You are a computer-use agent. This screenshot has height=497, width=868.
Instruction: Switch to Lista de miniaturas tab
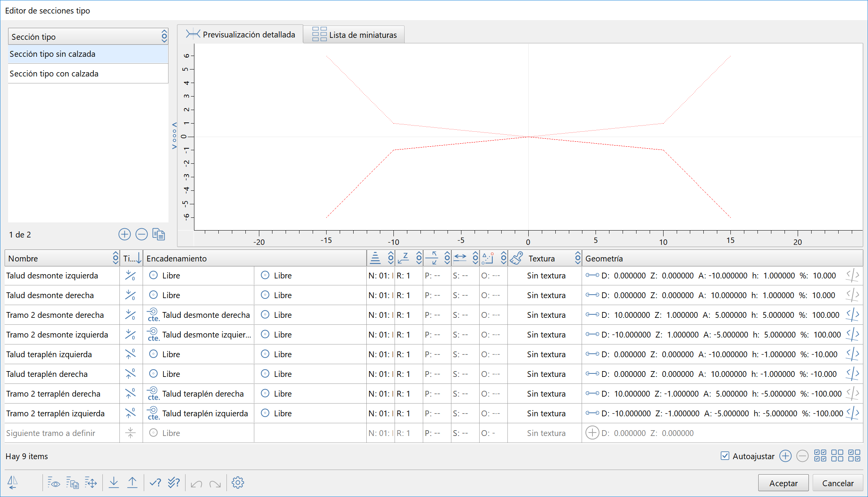click(354, 35)
